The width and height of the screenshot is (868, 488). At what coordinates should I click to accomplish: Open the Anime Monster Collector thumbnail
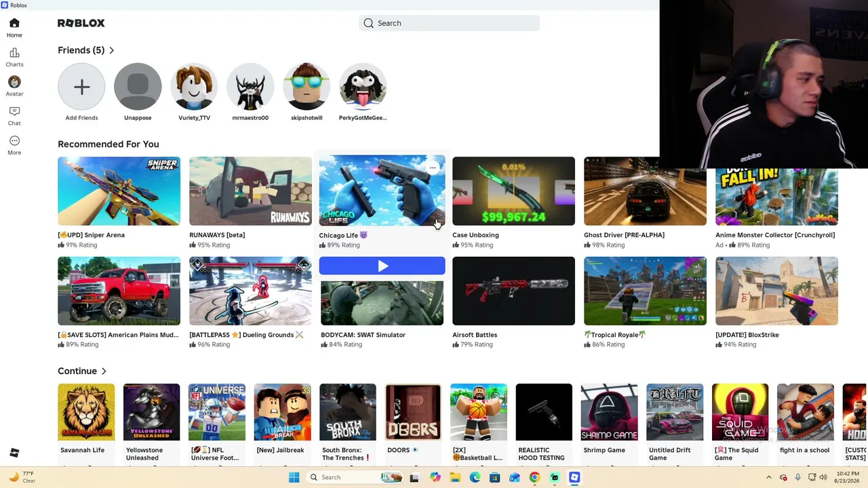tap(776, 197)
